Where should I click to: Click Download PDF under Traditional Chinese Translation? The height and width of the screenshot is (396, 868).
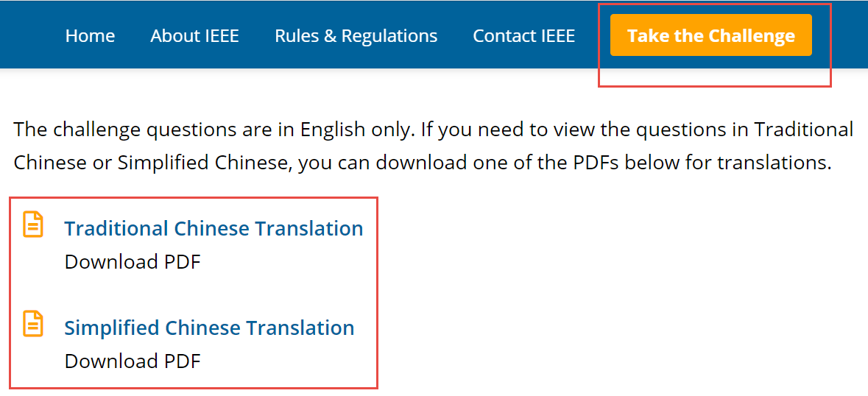click(x=133, y=262)
